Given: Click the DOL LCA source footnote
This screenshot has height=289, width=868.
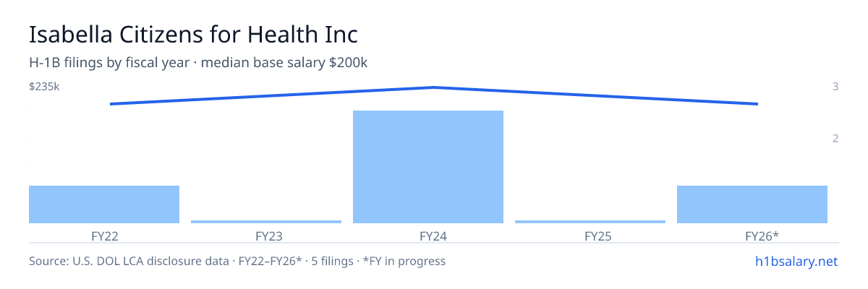Looking at the screenshot, I should click(x=237, y=261).
